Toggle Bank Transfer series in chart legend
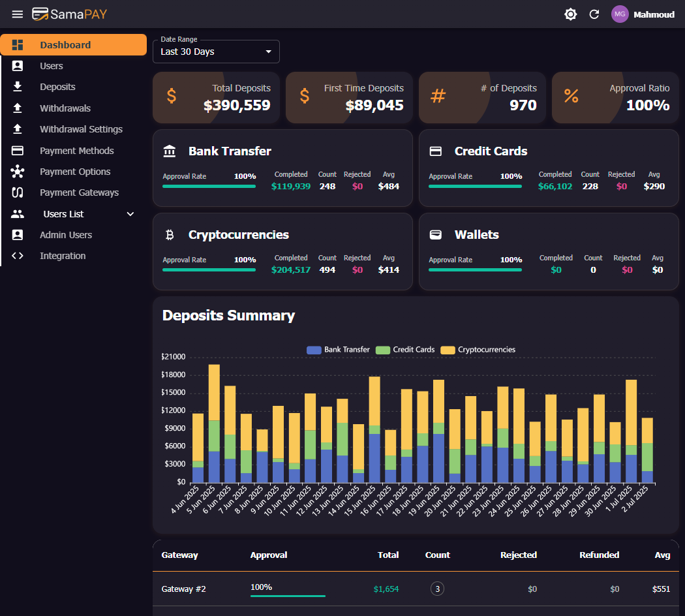The width and height of the screenshot is (685, 616). [x=338, y=350]
